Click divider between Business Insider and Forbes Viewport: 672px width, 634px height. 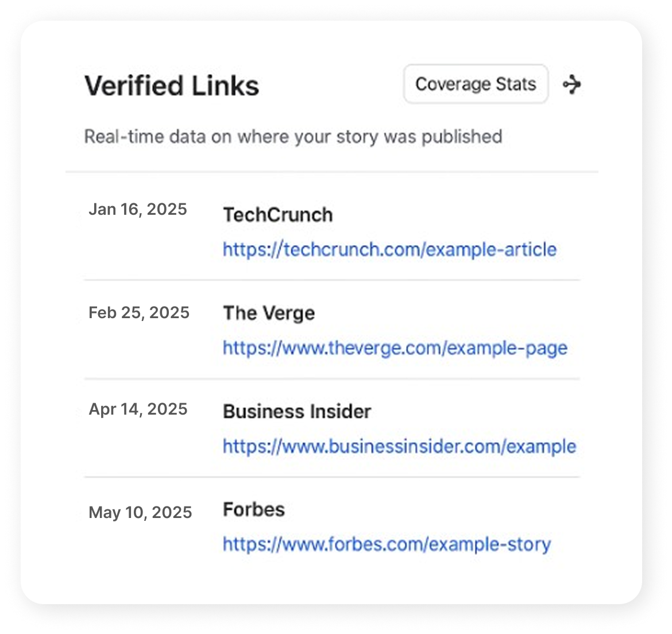(x=331, y=477)
